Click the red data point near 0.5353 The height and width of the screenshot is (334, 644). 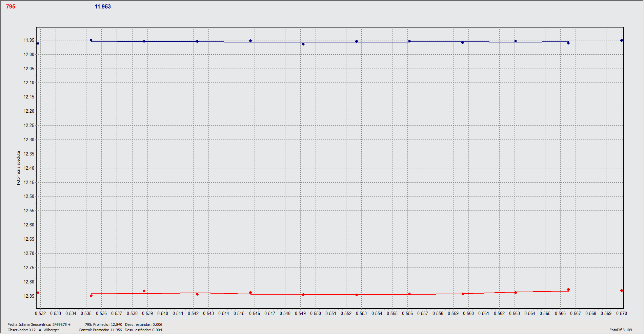[x=91, y=296]
